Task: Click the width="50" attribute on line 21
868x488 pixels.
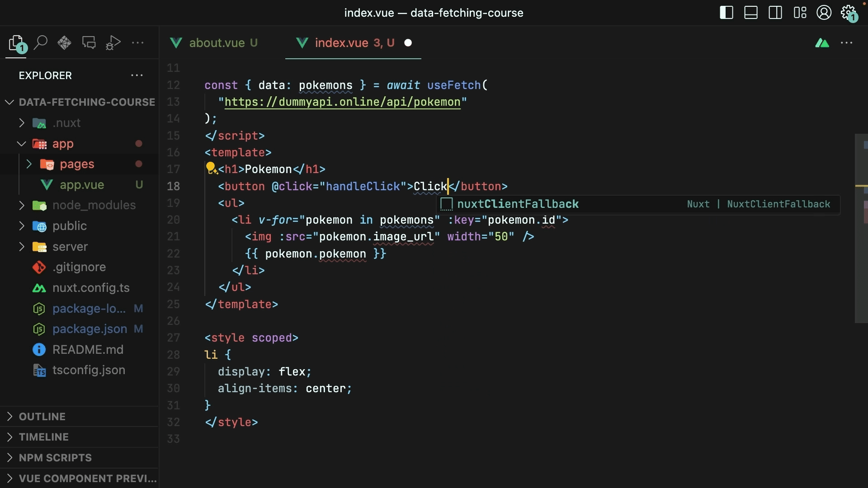Action: pyautogui.click(x=481, y=237)
